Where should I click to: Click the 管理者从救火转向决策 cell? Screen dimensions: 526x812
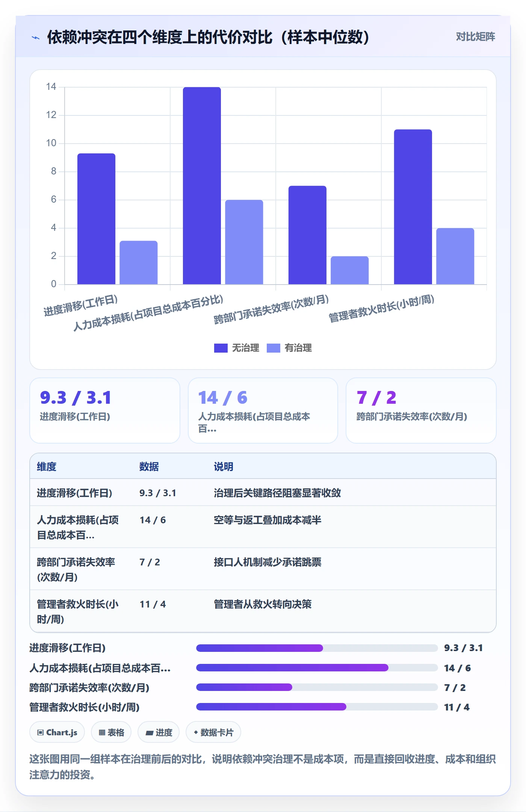point(263,604)
